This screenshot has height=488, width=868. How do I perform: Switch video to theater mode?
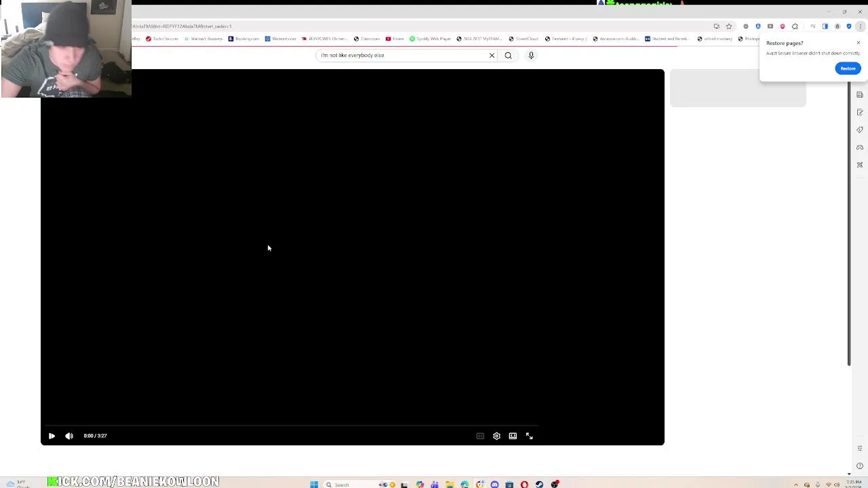tap(513, 436)
